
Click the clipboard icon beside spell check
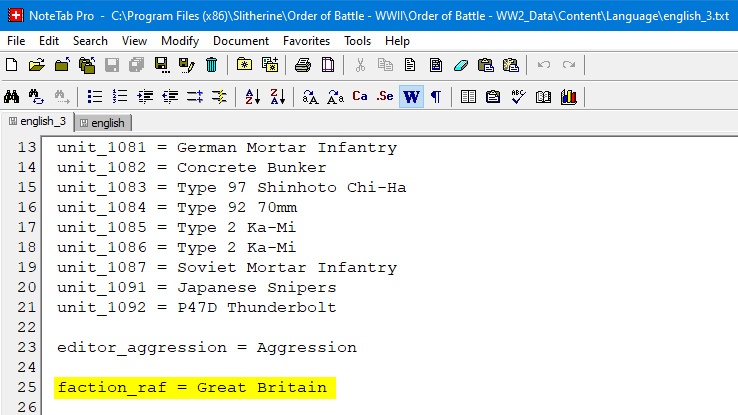(493, 97)
